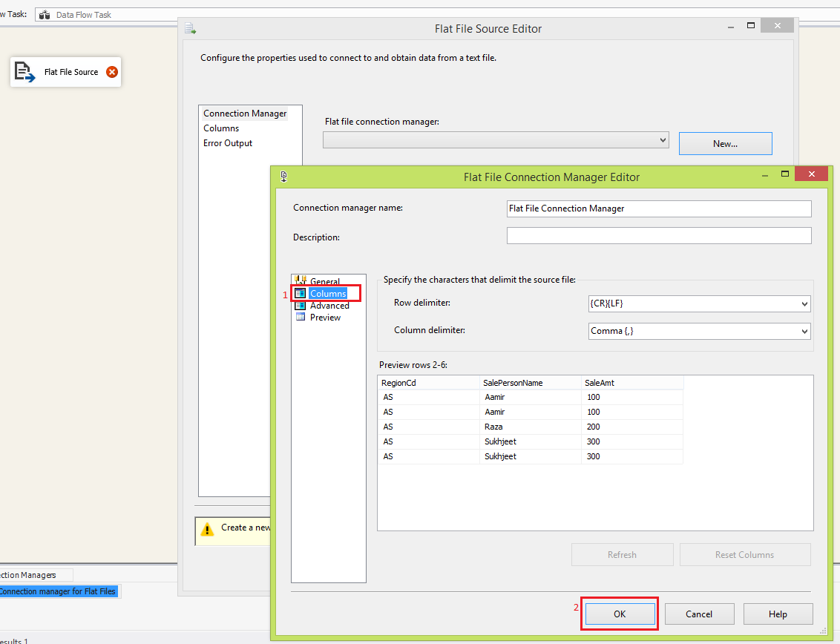This screenshot has height=644, width=840.
Task: Click OK to confirm connection settings
Action: pos(619,614)
